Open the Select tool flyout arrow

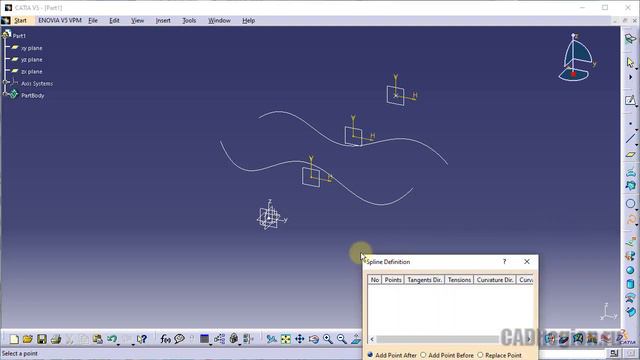click(x=636, y=69)
